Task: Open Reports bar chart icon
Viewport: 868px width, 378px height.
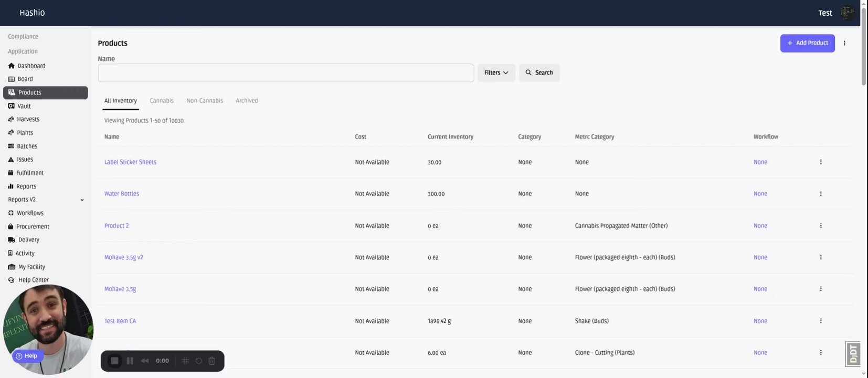Action: tap(10, 186)
